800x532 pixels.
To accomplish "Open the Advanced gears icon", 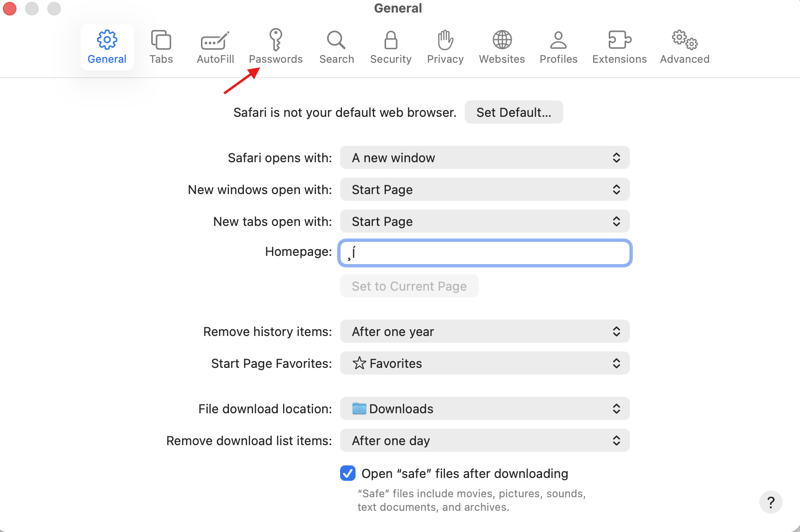I will click(x=685, y=40).
